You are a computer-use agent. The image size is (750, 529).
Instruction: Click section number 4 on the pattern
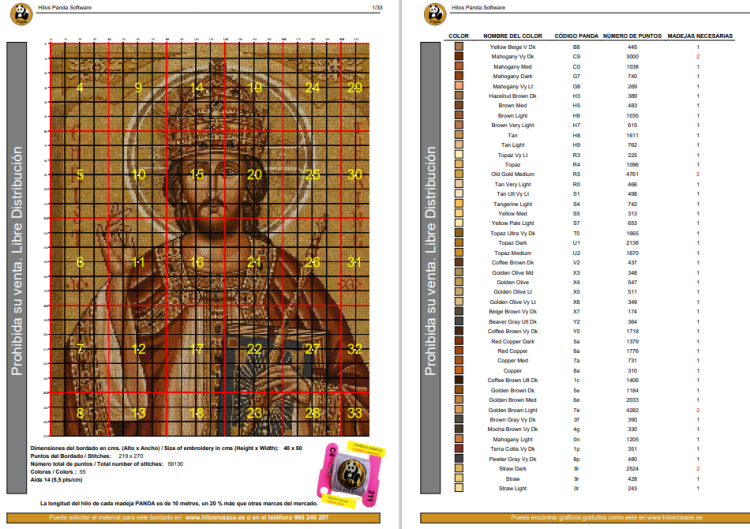pyautogui.click(x=80, y=87)
